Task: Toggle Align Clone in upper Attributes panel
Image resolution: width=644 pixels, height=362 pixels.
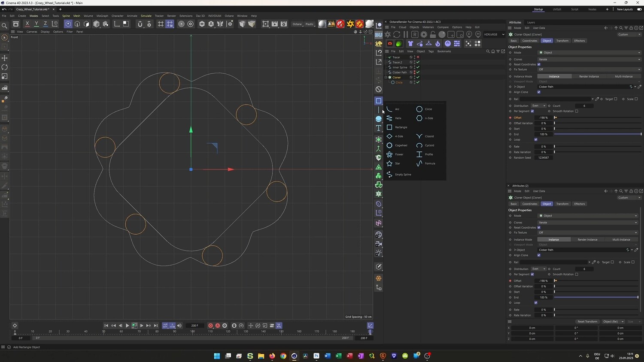Action: pyautogui.click(x=539, y=92)
